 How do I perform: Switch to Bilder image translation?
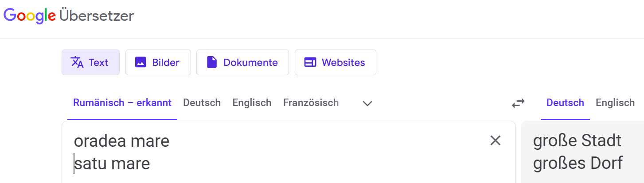coord(158,62)
